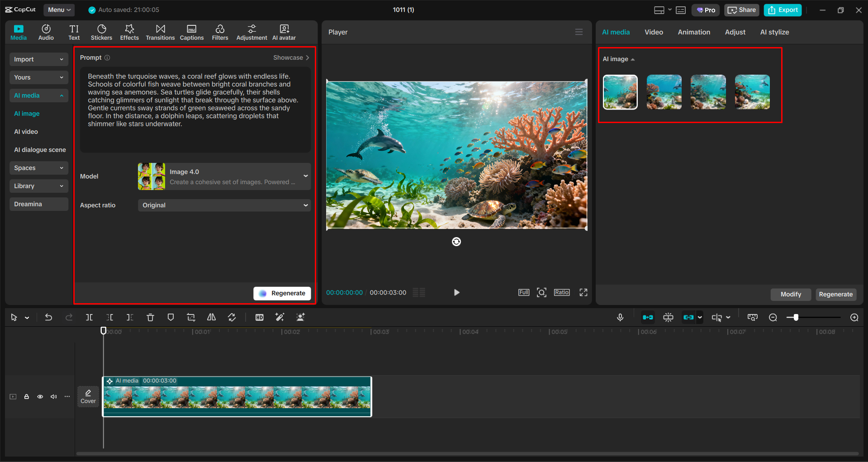Delete the selected clip with trash icon
The width and height of the screenshot is (868, 462).
(x=150, y=317)
